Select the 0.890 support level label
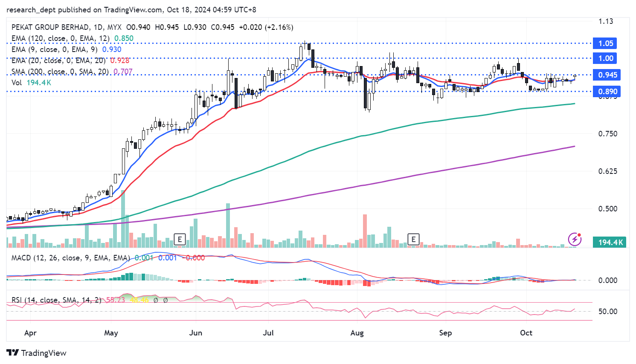This screenshot has height=364, width=636. coord(607,92)
